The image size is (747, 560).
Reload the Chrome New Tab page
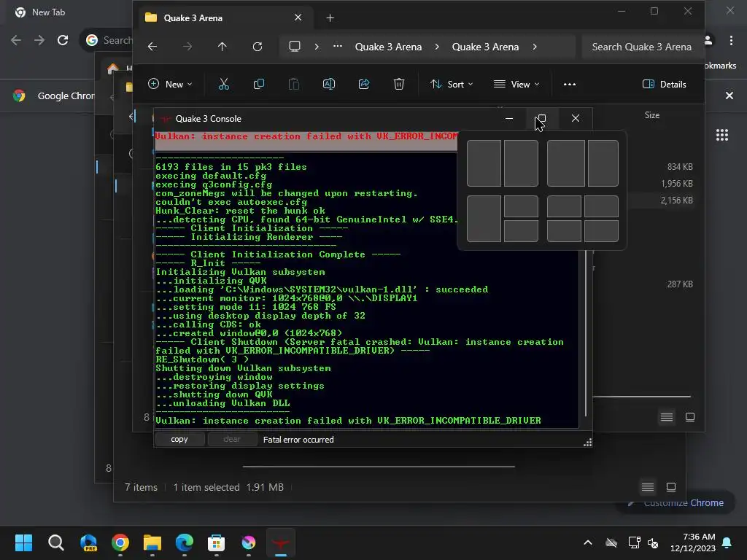pos(63,41)
